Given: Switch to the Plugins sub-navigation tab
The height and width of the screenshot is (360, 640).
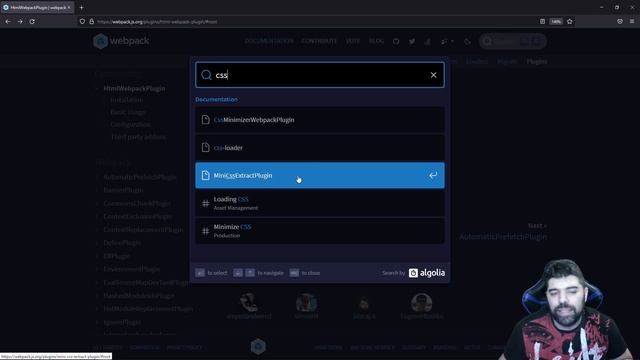Looking at the screenshot, I should click(536, 62).
